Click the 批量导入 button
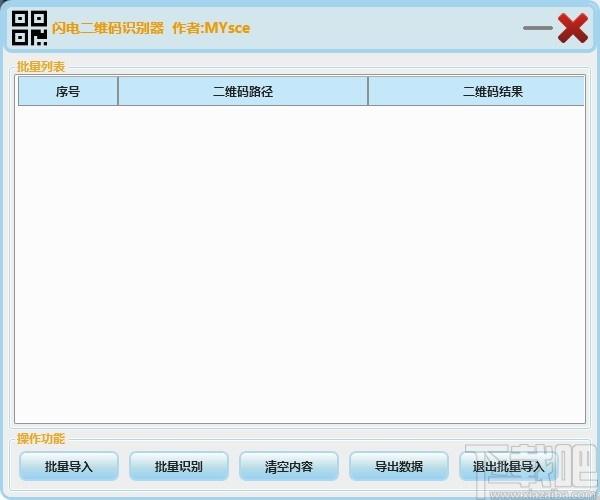 pos(68,466)
